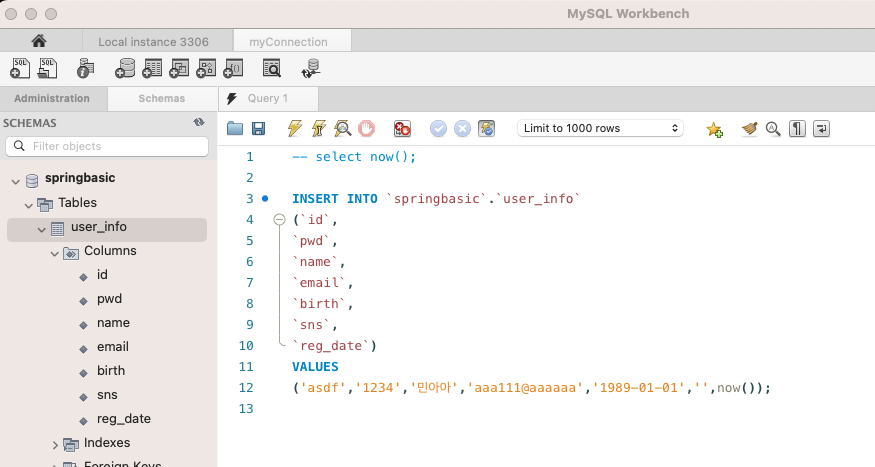Viewport: 875px width, 467px height.
Task: Open the Schemas tab
Action: click(161, 98)
